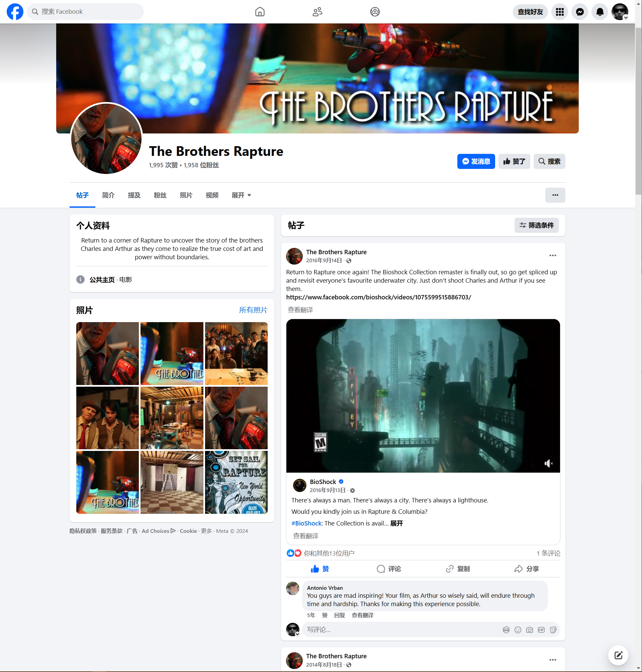
Task: Click the 查找好友 button
Action: 530,12
